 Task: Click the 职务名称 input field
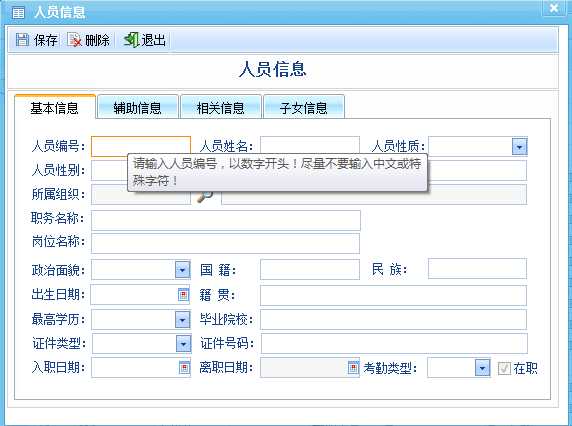pyautogui.click(x=226, y=220)
